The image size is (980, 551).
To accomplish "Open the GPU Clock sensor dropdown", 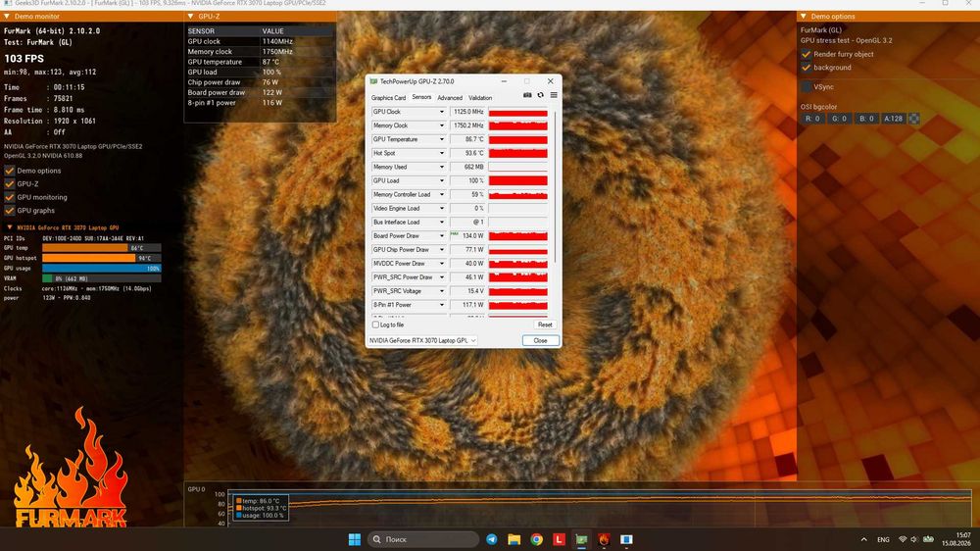I will click(441, 112).
